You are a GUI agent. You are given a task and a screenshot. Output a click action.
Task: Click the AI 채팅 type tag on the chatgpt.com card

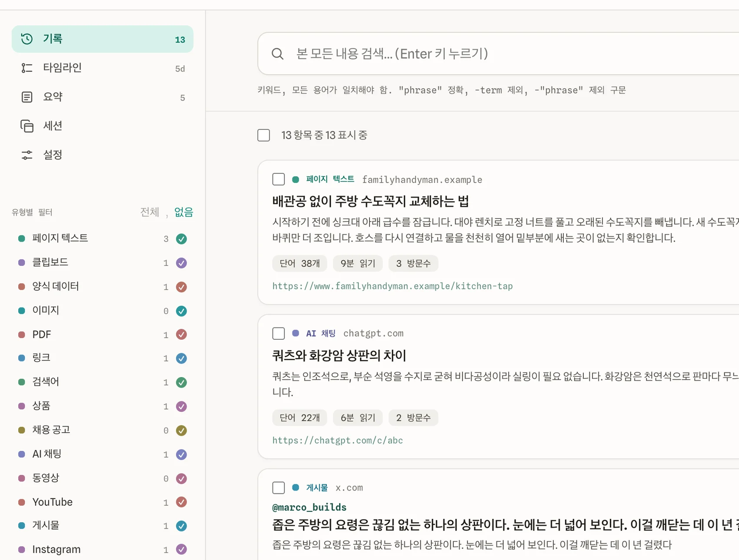tap(320, 334)
